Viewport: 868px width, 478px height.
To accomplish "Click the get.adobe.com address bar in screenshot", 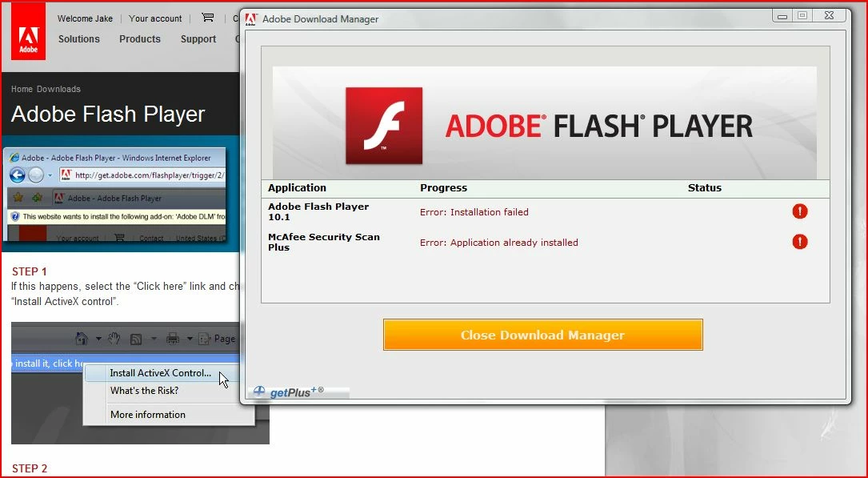I will tap(143, 175).
